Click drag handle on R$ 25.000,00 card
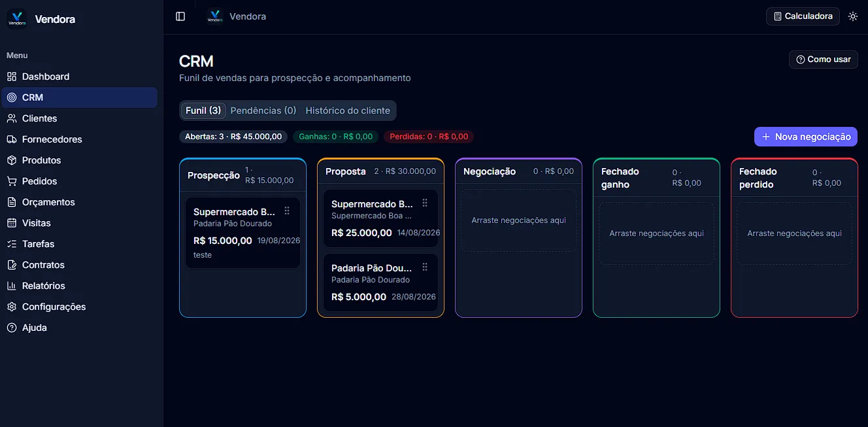868x427 pixels. coord(425,203)
